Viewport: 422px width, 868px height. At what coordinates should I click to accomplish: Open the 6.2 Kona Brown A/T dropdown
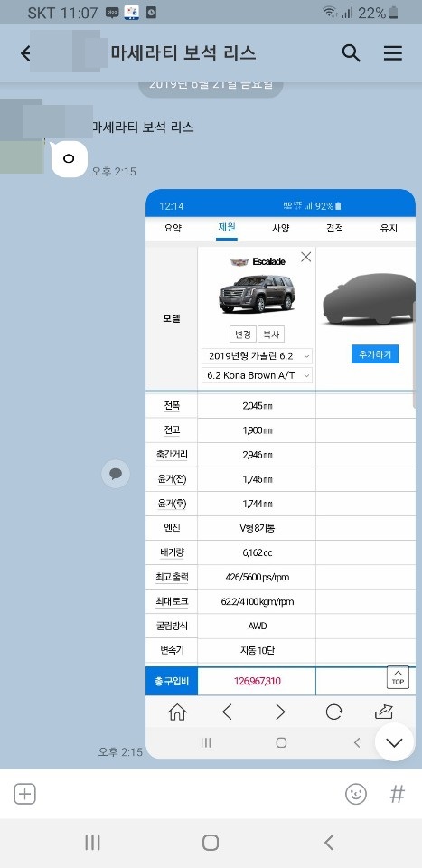coord(258,375)
